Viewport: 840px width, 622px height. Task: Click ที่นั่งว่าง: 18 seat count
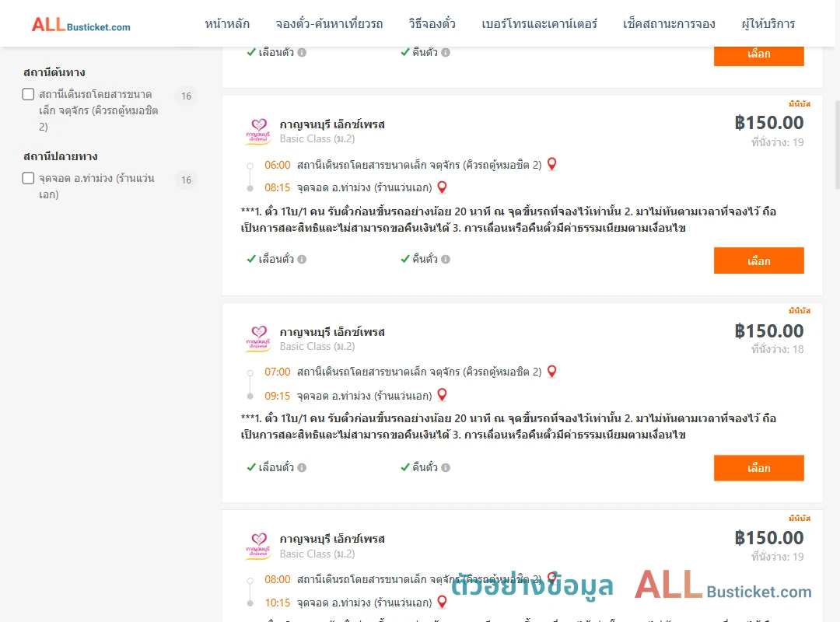pos(777,349)
